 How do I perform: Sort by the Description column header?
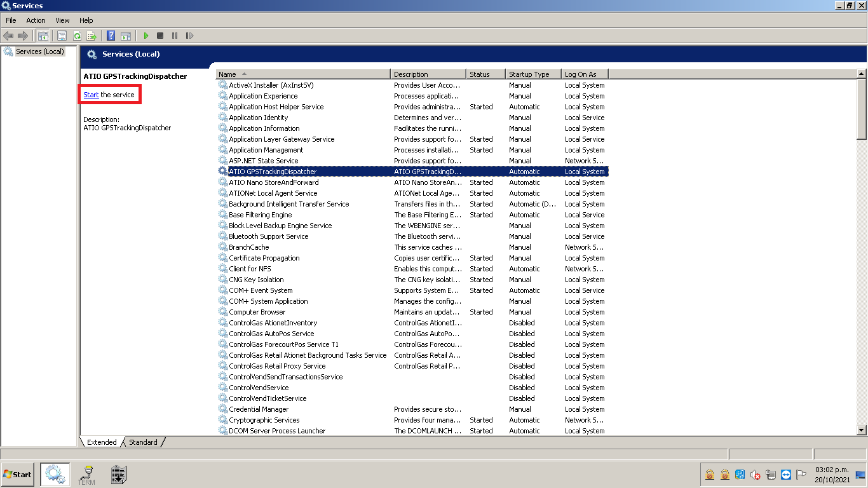[x=428, y=74]
